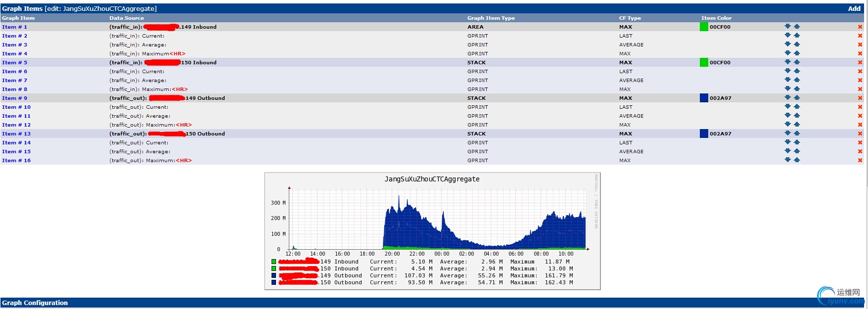Remove Item # 8 using red X

pos(860,89)
